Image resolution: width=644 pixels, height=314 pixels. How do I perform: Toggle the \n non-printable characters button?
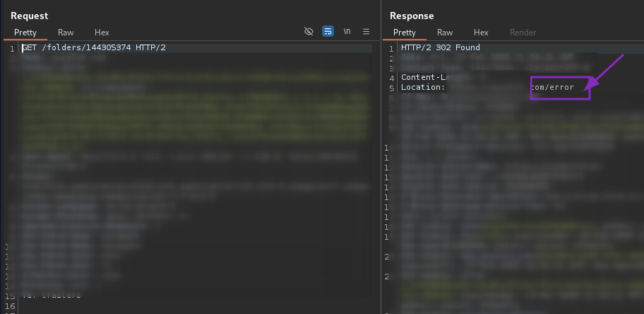347,32
